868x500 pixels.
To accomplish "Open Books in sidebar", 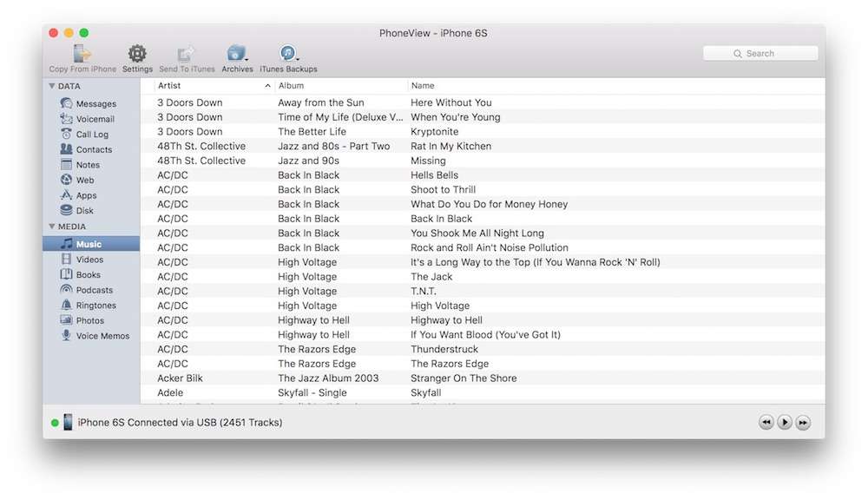I will point(81,274).
